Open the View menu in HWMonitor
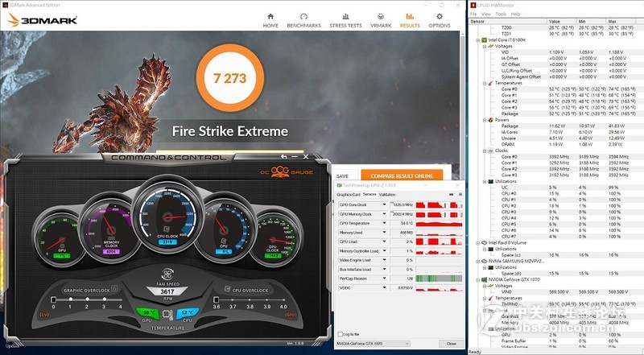644x355 pixels. click(x=486, y=14)
